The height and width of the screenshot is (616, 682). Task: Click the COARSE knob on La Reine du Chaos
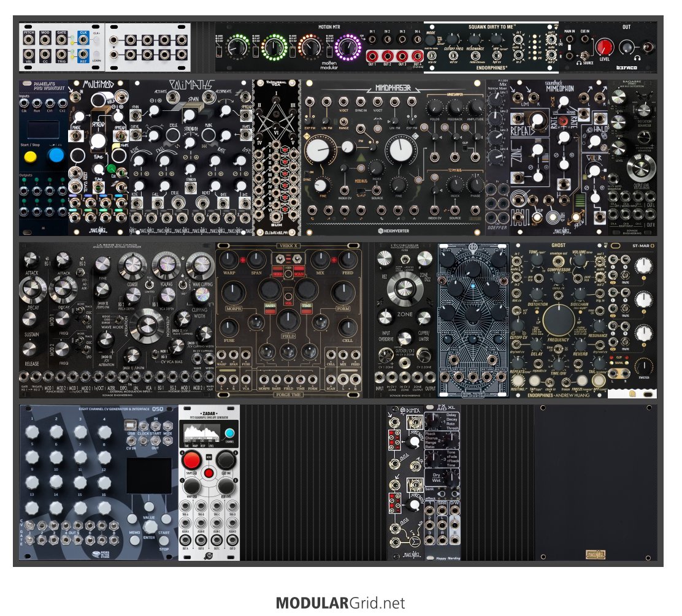click(x=132, y=265)
